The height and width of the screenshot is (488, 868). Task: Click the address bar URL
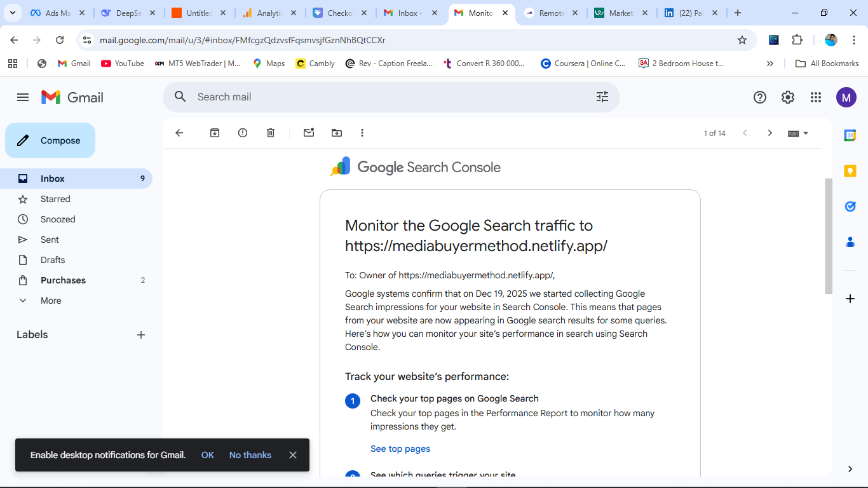242,40
